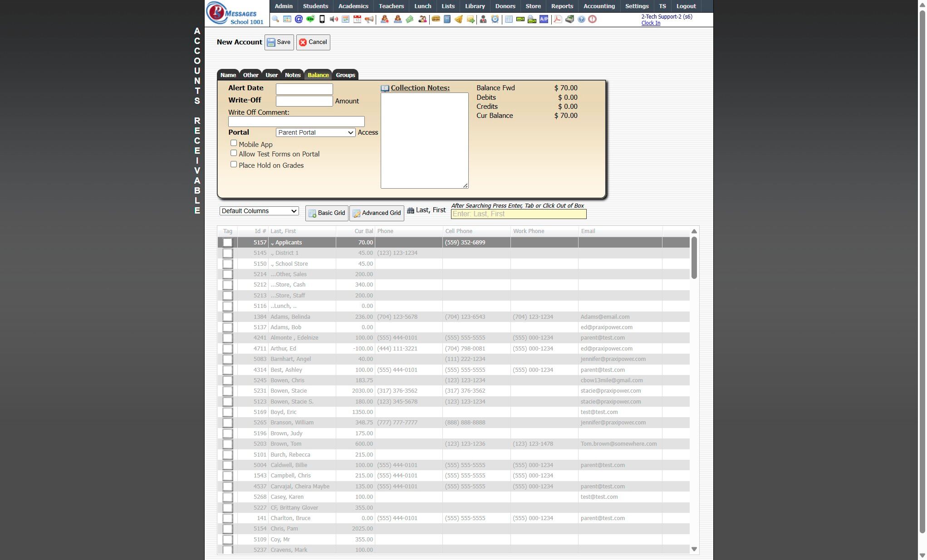
Task: Check Allow Test Forms on Portal
Action: click(234, 153)
